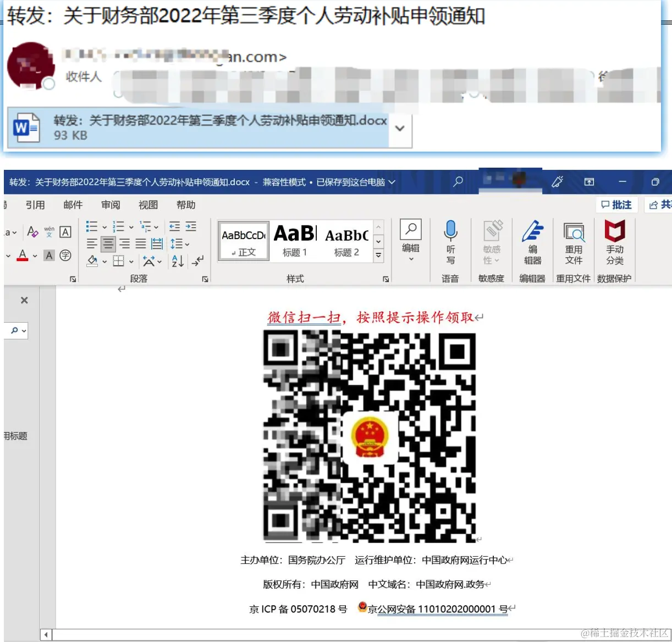
Task: Expand saved location dropdown in title bar
Action: point(392,182)
